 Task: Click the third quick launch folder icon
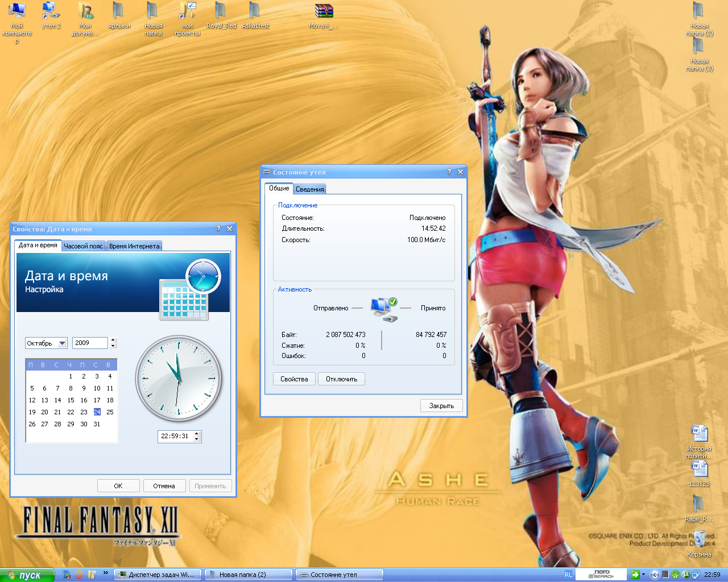(x=92, y=575)
